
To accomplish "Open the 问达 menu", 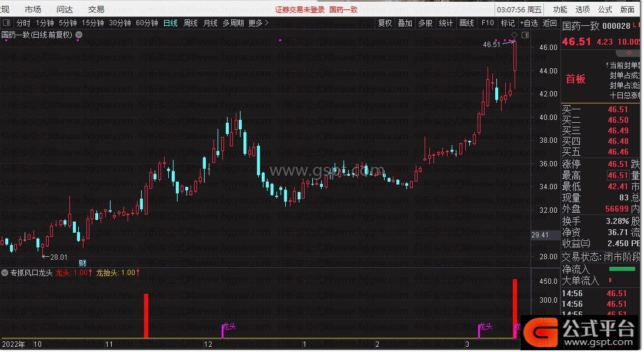I will coord(65,9).
